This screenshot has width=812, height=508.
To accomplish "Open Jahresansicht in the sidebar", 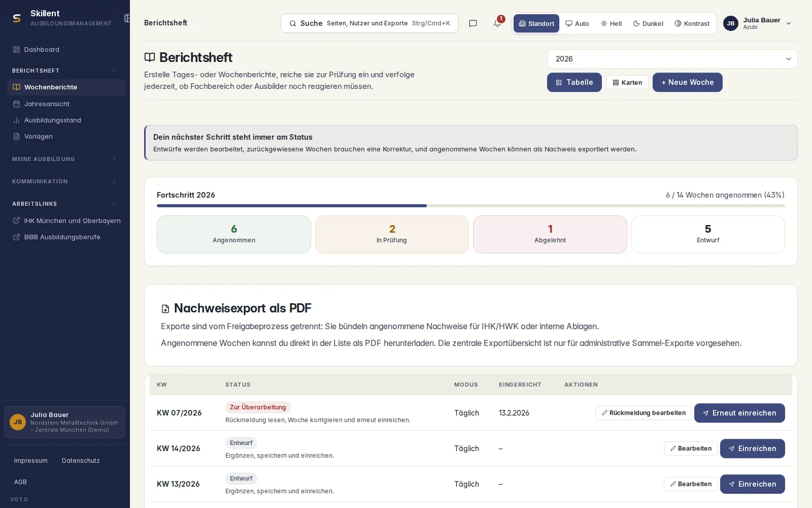I will pos(66,104).
